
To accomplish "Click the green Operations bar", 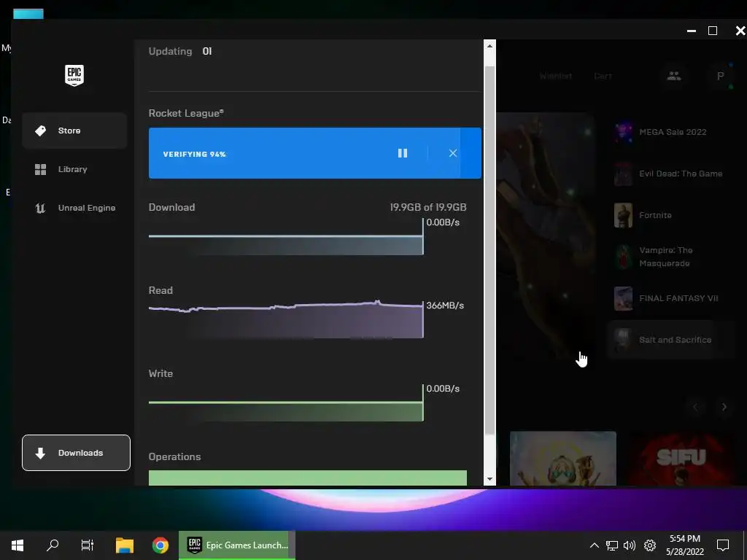I will tap(308, 478).
